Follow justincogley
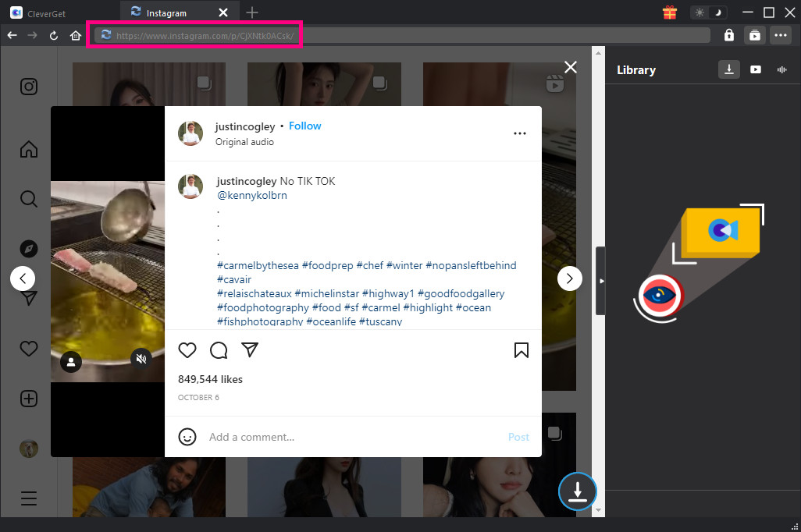This screenshot has width=801, height=532. pyautogui.click(x=304, y=126)
